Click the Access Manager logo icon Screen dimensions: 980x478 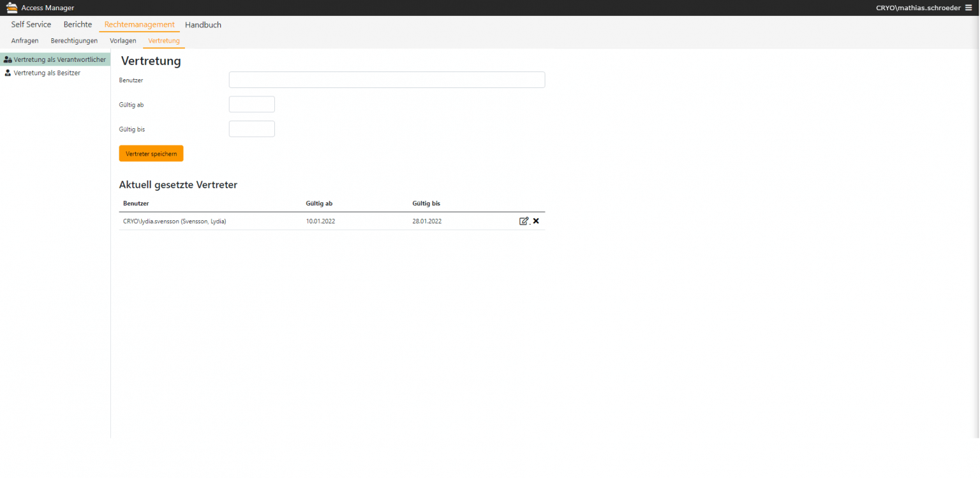click(11, 8)
